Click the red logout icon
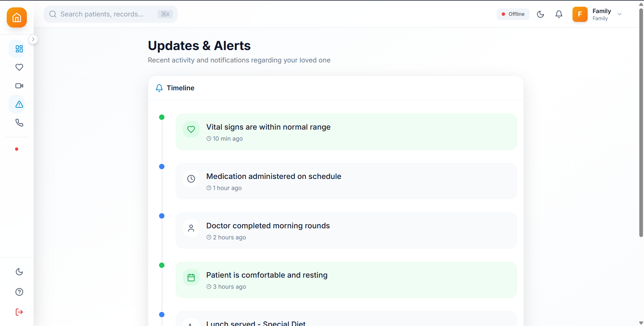Viewport: 644px width, 326px height. (19, 312)
